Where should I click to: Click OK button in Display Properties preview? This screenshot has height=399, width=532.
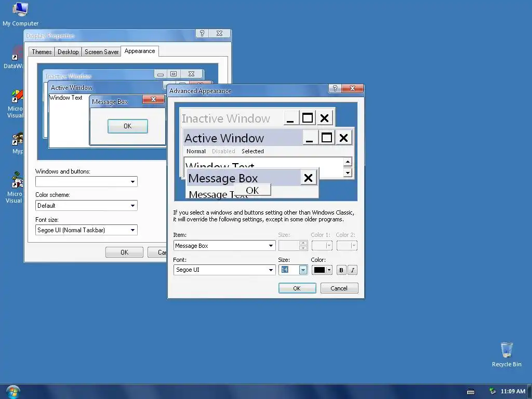(128, 126)
